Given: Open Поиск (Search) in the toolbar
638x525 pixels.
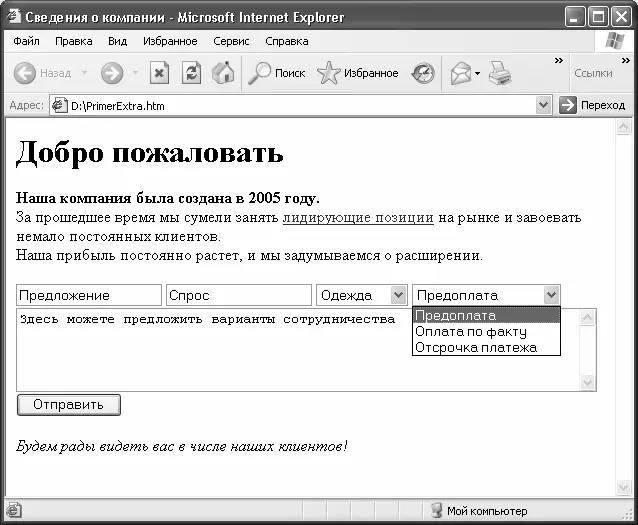Looking at the screenshot, I should (x=277, y=73).
